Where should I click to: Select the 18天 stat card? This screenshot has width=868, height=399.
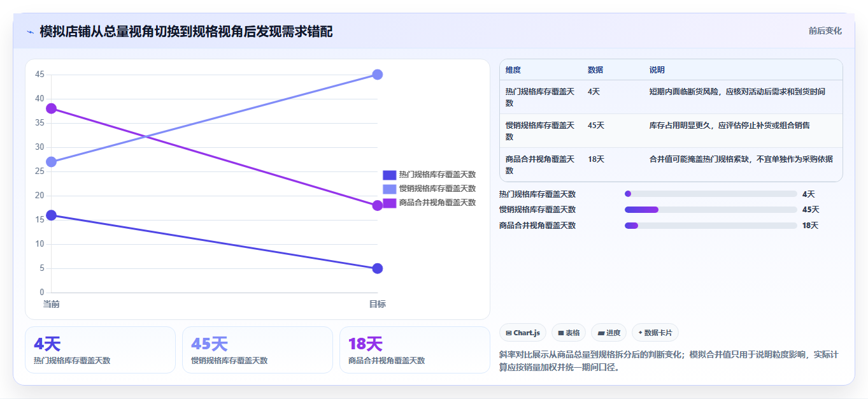tap(415, 350)
